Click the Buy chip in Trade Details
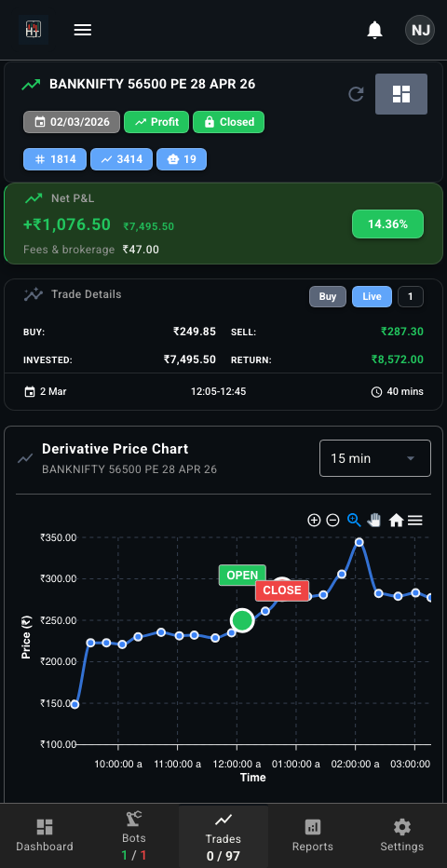The height and width of the screenshot is (868, 447). coord(328,297)
